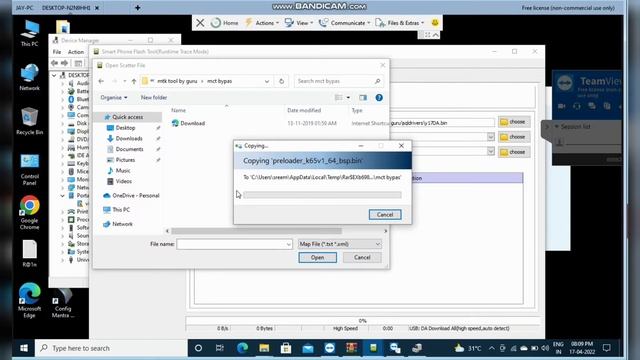Open Mail app from taskbar
Viewport: 640px width, 360px height.
[x=308, y=348]
